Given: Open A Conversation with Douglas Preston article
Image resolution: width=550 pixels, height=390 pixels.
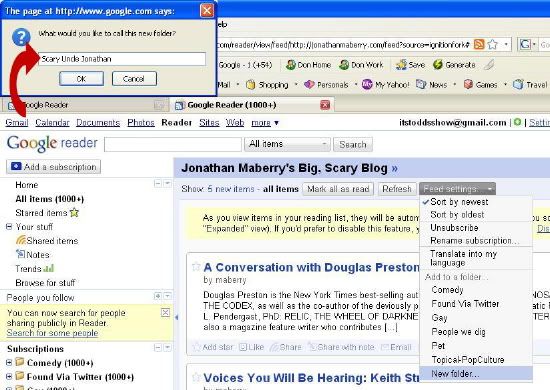Looking at the screenshot, I should point(311,267).
